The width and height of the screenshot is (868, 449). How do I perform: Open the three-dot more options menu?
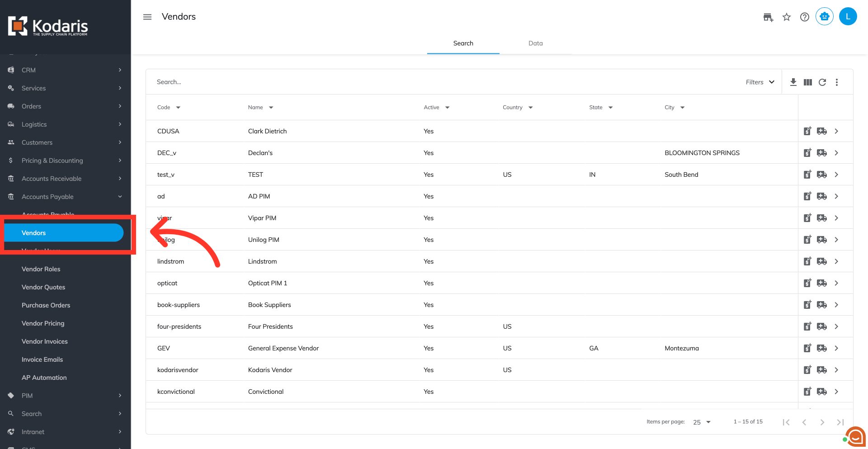837,82
